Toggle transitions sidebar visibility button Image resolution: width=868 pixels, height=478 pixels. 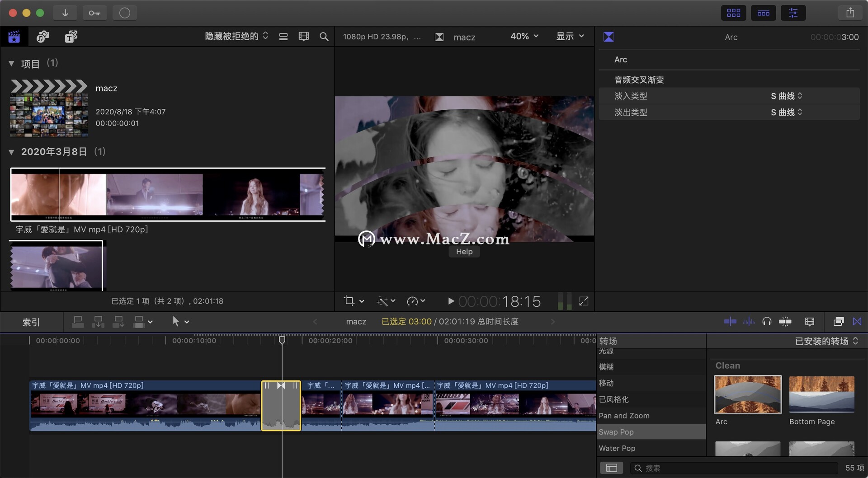pyautogui.click(x=612, y=468)
